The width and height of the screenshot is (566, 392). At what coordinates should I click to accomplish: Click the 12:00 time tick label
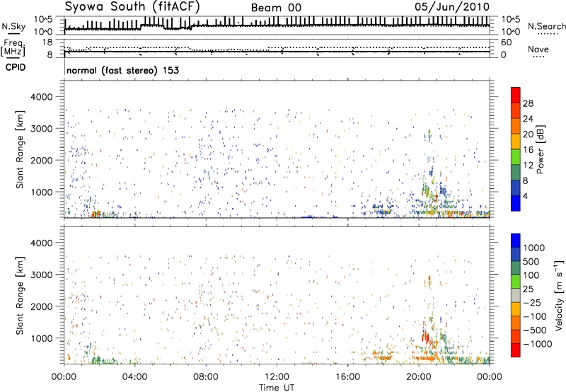click(277, 377)
